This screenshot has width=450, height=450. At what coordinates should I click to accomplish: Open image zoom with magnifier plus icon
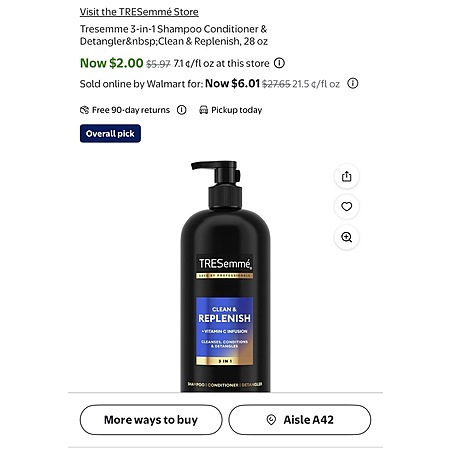point(347,237)
